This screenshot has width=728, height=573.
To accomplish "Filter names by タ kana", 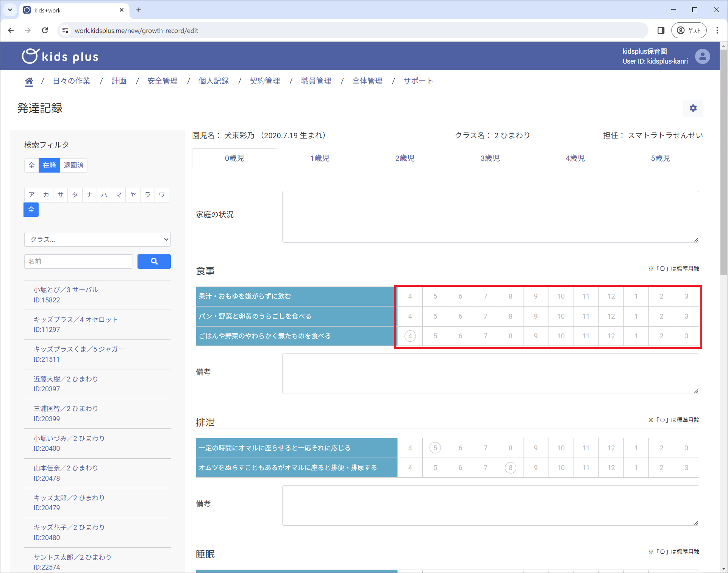I will click(x=75, y=195).
